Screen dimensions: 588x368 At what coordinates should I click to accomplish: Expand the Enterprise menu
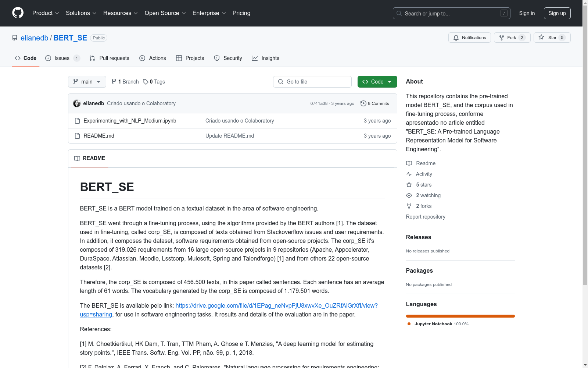pyautogui.click(x=209, y=13)
